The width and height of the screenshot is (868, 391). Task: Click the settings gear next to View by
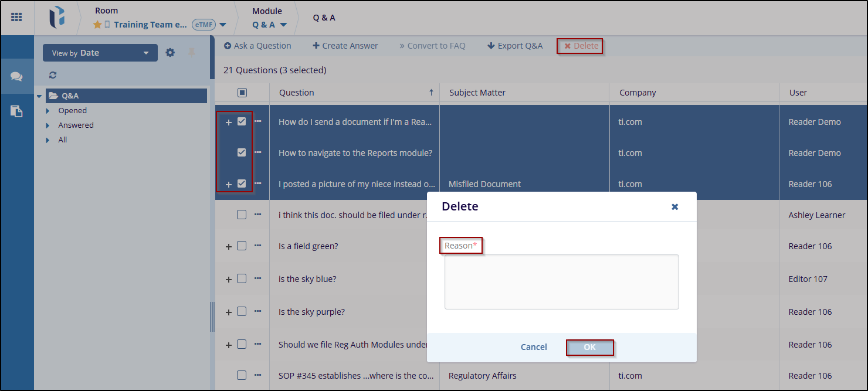click(170, 53)
